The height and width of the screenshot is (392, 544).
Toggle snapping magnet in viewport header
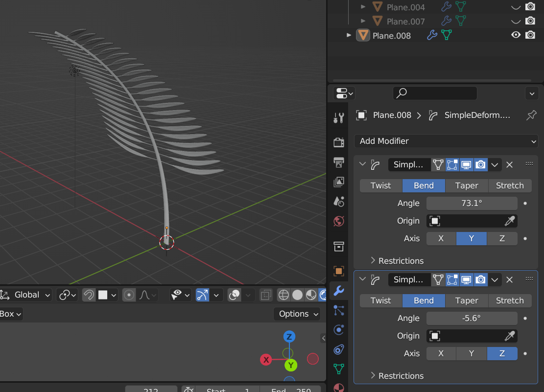89,295
